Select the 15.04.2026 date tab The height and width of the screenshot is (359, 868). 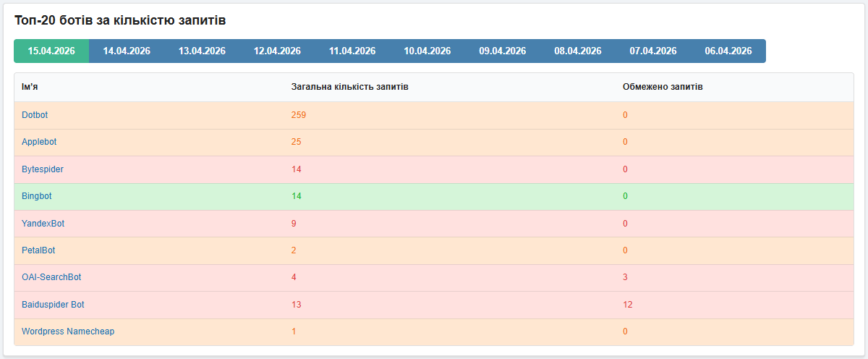51,51
